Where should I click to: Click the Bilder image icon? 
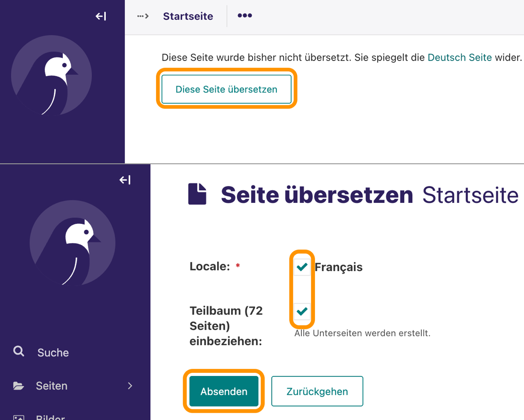[x=18, y=417]
